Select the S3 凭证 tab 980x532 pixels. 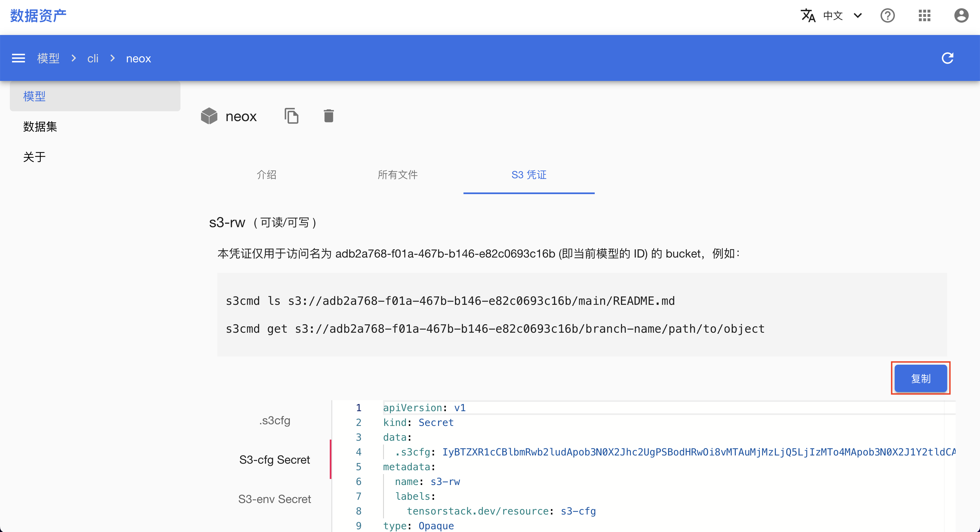(529, 174)
